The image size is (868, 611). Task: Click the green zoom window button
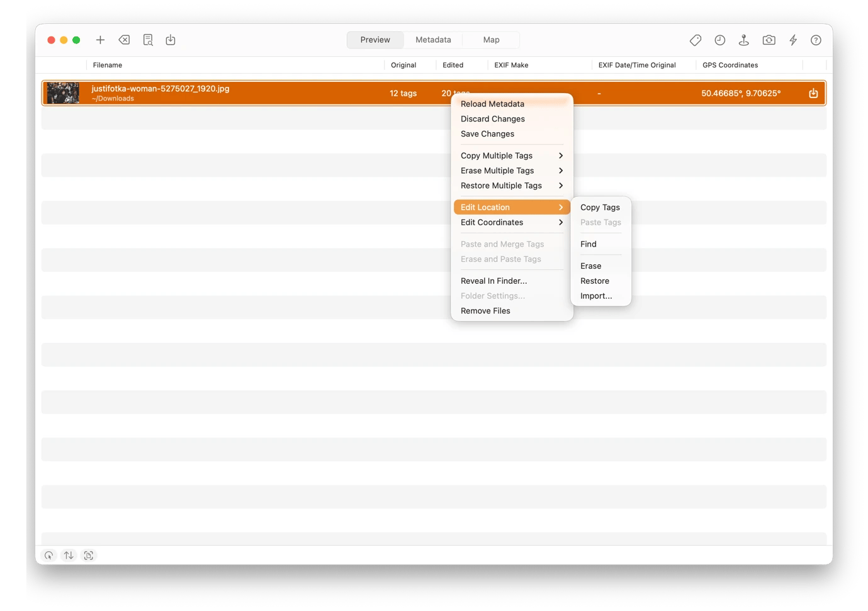[x=76, y=40]
